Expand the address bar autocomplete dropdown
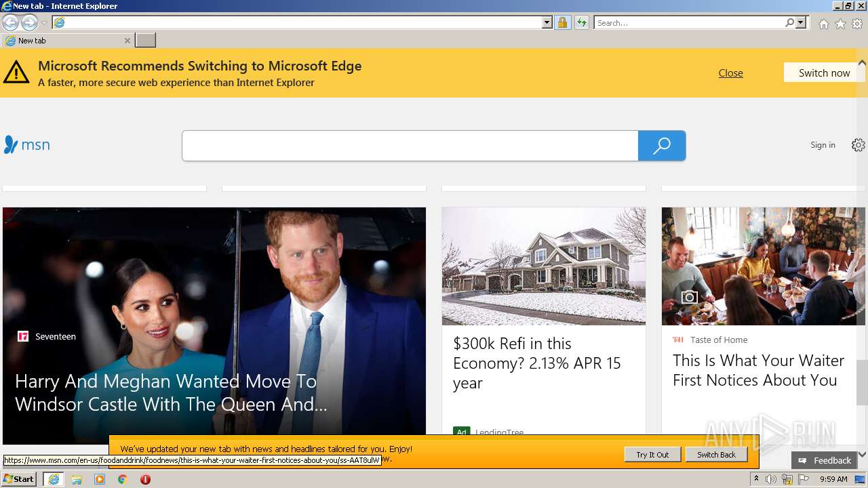Viewport: 868px width, 488px height. pos(547,23)
